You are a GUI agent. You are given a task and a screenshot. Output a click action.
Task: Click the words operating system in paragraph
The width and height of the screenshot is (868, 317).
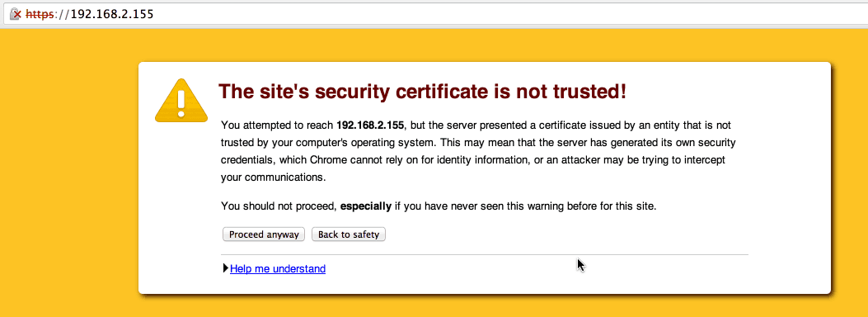coord(397,143)
